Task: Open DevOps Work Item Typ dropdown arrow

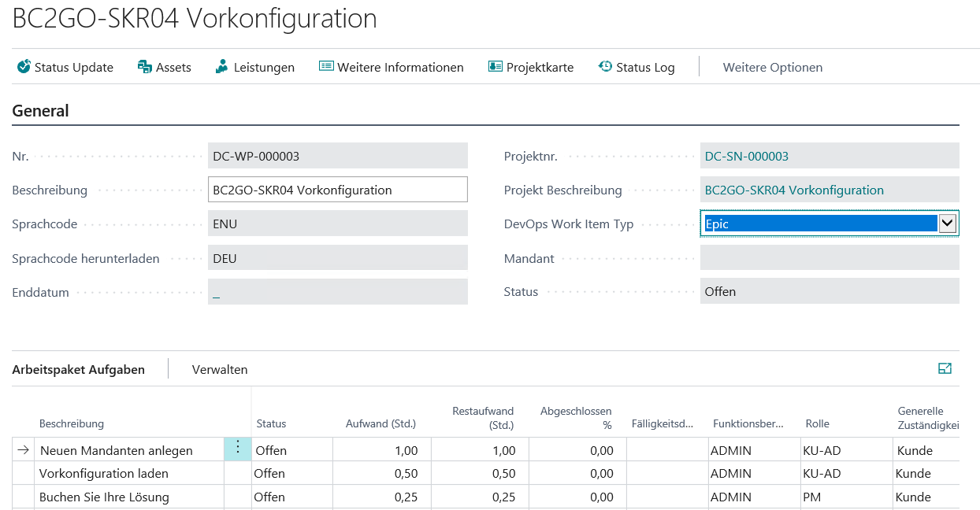Action: (948, 224)
